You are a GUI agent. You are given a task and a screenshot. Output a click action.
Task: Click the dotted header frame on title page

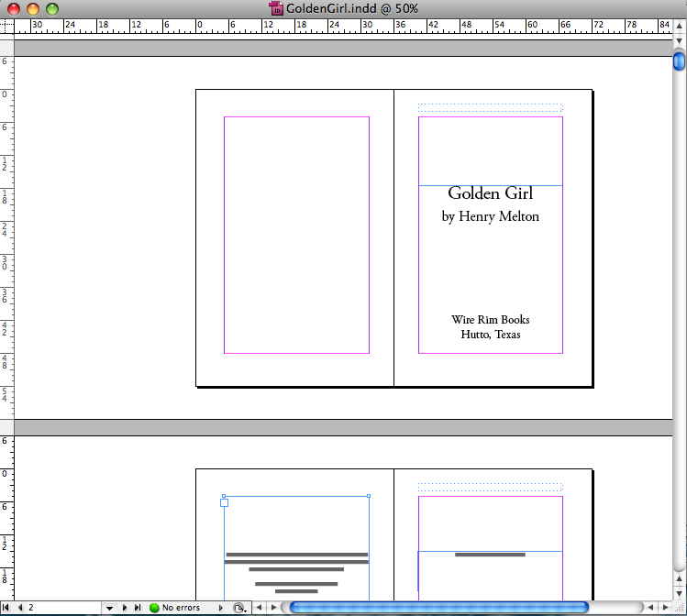[x=491, y=107]
